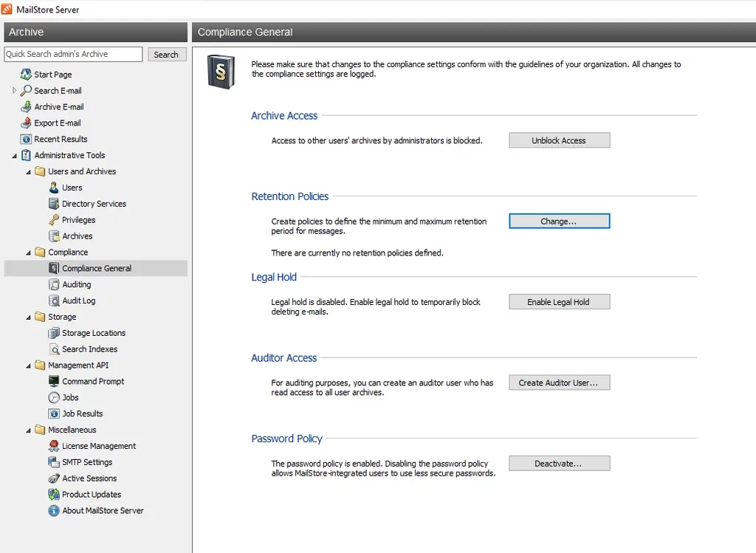Click the Create Auditor User button
The height and width of the screenshot is (553, 756).
pyautogui.click(x=559, y=382)
